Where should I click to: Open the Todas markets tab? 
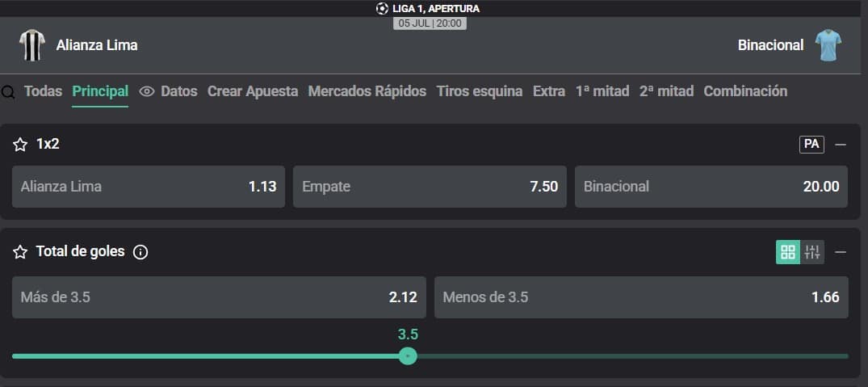tap(43, 91)
